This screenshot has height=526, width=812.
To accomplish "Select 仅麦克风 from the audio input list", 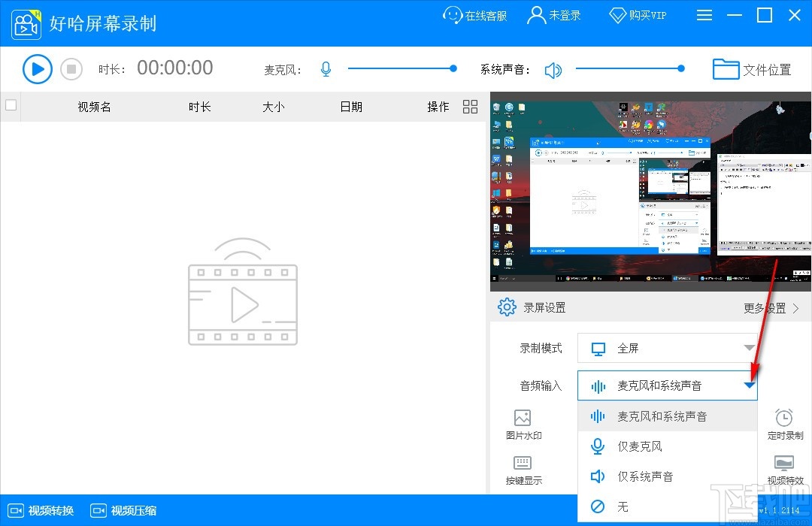I will pyautogui.click(x=640, y=446).
